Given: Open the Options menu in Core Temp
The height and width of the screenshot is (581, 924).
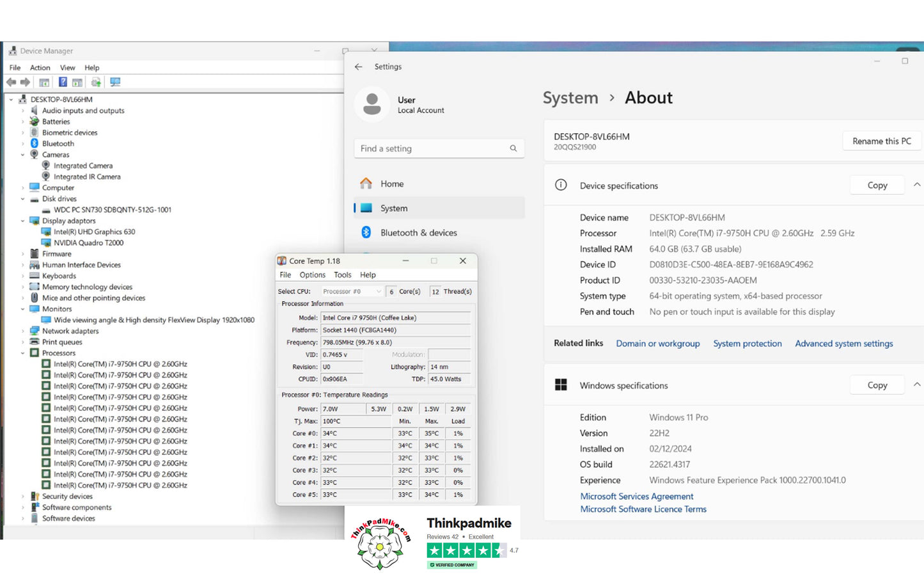Looking at the screenshot, I should coord(312,275).
